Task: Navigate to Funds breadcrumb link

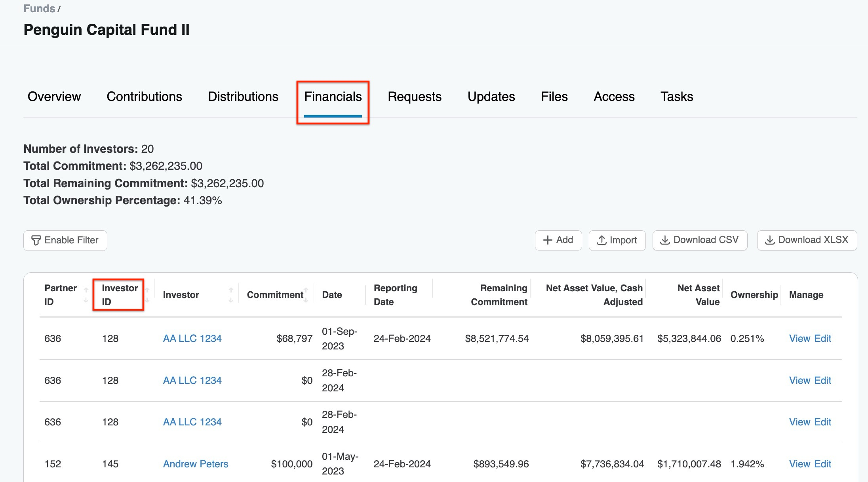Action: 39,9
